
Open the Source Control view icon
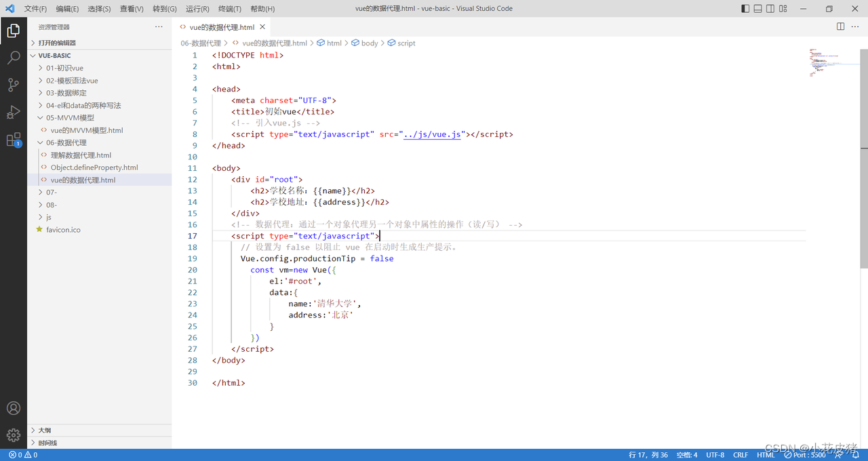point(14,85)
